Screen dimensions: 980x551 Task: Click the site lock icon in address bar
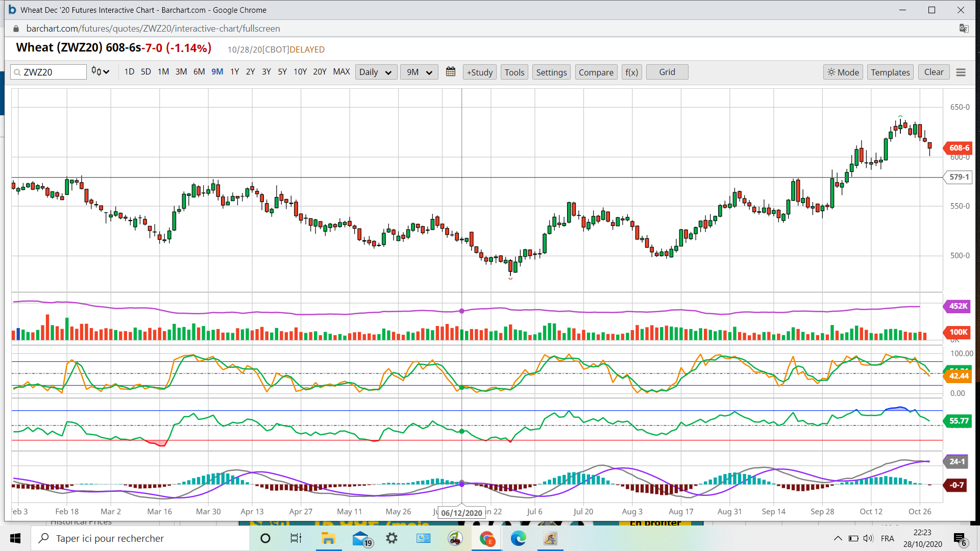click(16, 29)
